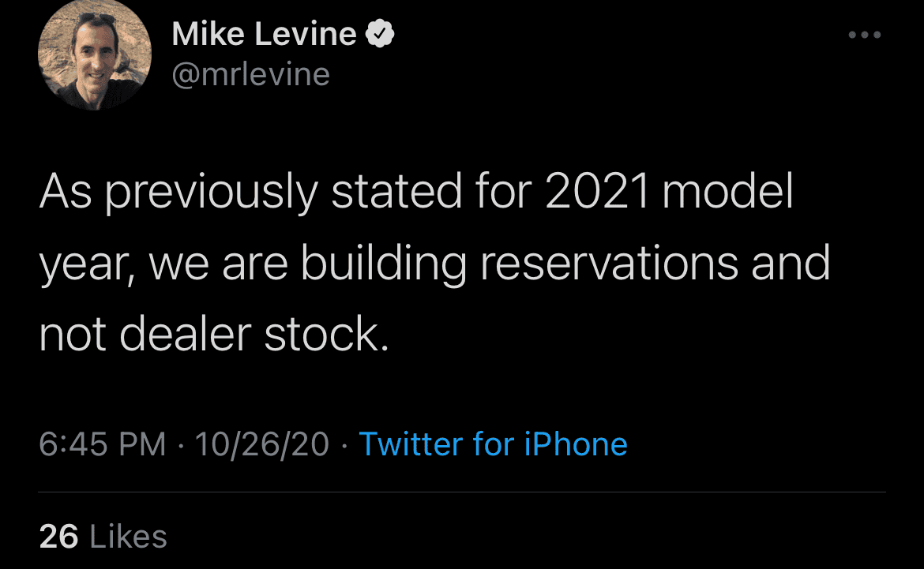Click the @mrlevine handle

click(x=250, y=75)
